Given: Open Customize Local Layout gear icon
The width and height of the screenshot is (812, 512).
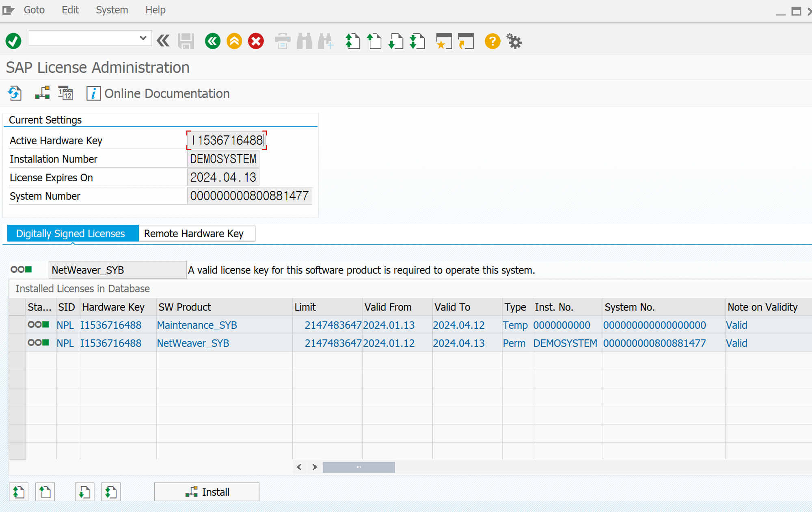Looking at the screenshot, I should tap(514, 41).
